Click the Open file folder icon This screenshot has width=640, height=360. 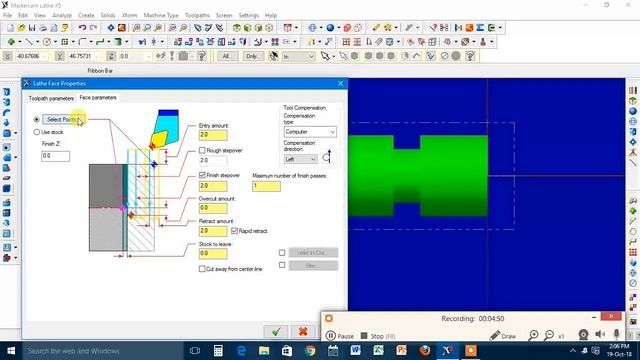click(21, 28)
